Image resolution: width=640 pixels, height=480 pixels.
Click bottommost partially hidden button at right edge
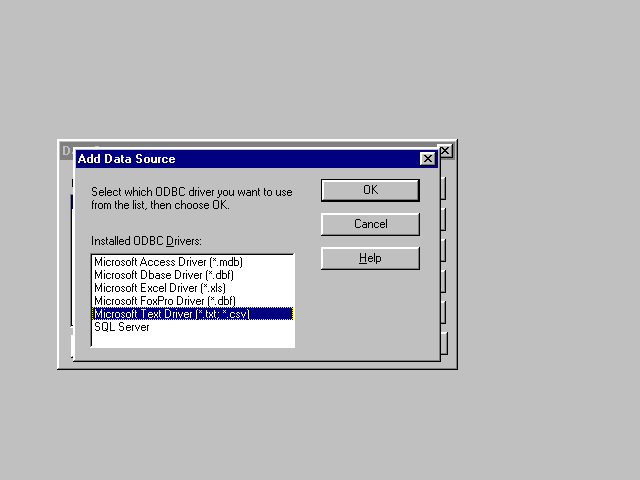click(x=443, y=344)
